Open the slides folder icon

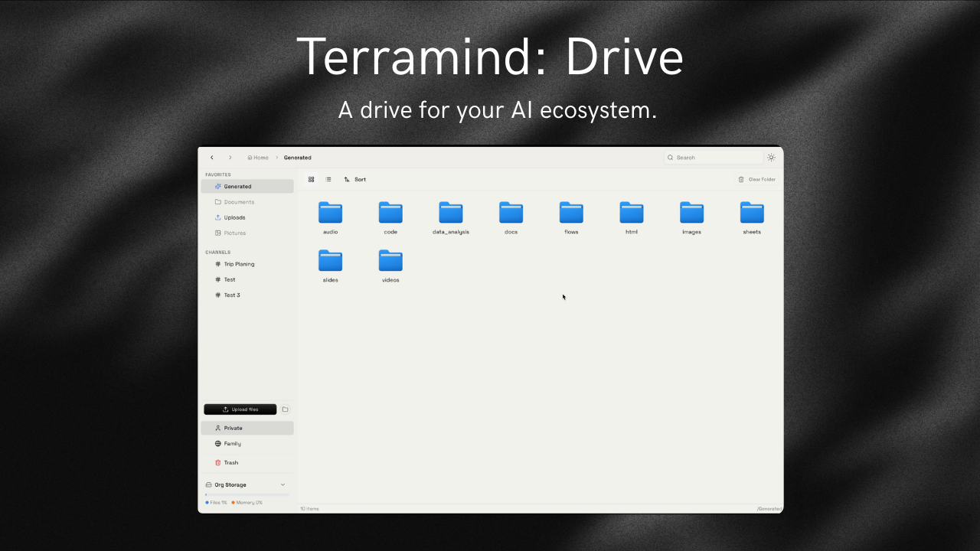coord(330,261)
